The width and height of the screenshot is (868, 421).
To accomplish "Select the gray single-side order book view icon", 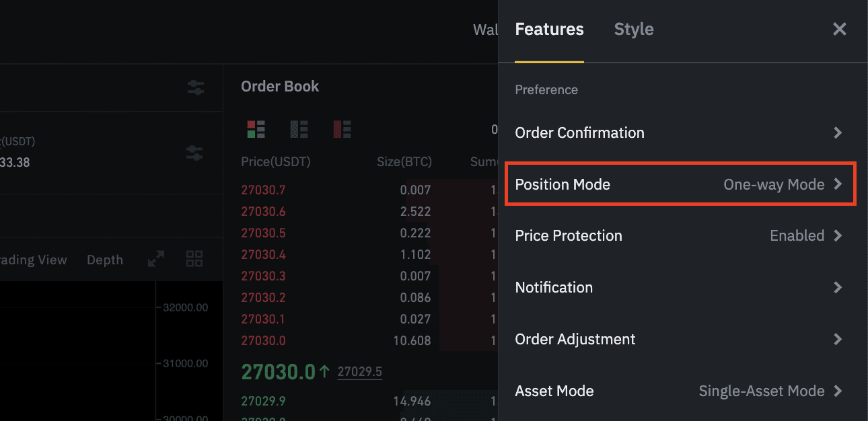I will 299,129.
